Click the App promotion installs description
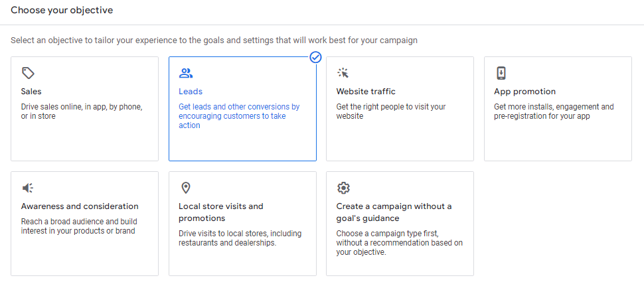Viewport: 644px width, 292px height. pyautogui.click(x=554, y=111)
